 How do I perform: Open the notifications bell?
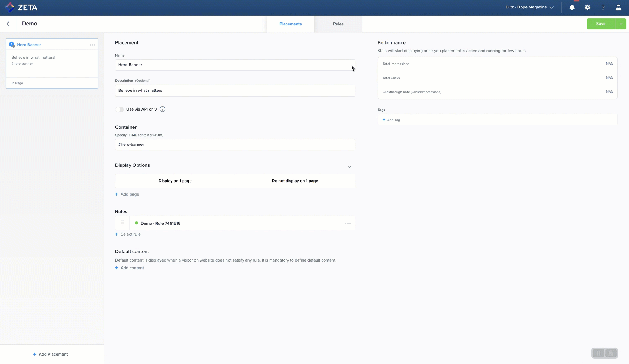572,7
